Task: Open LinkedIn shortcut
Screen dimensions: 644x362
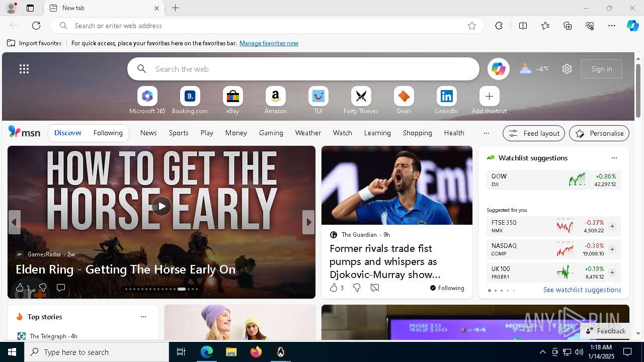Action: [x=446, y=100]
